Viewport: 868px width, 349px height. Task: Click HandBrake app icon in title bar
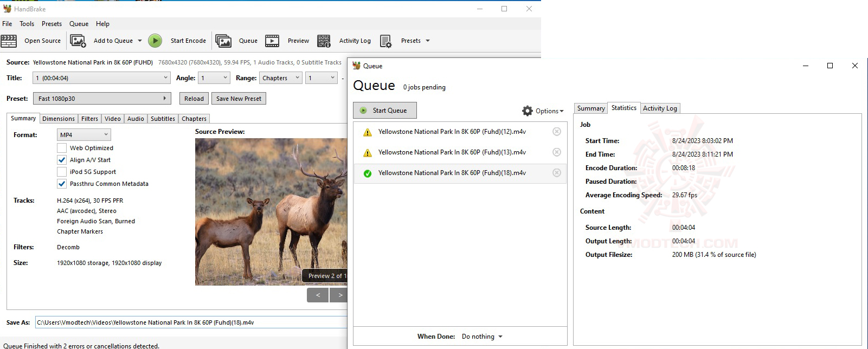7,9
